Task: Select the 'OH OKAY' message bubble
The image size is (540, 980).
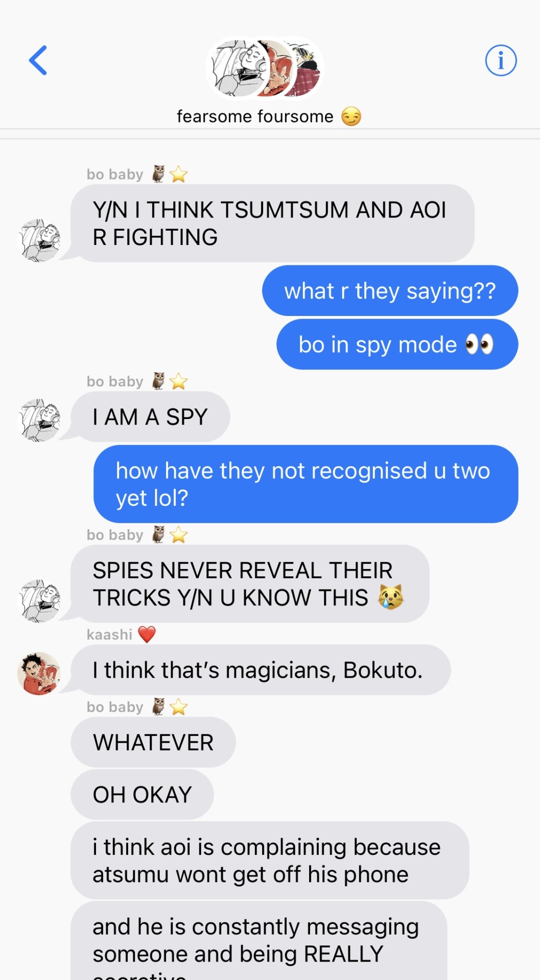Action: pos(142,795)
